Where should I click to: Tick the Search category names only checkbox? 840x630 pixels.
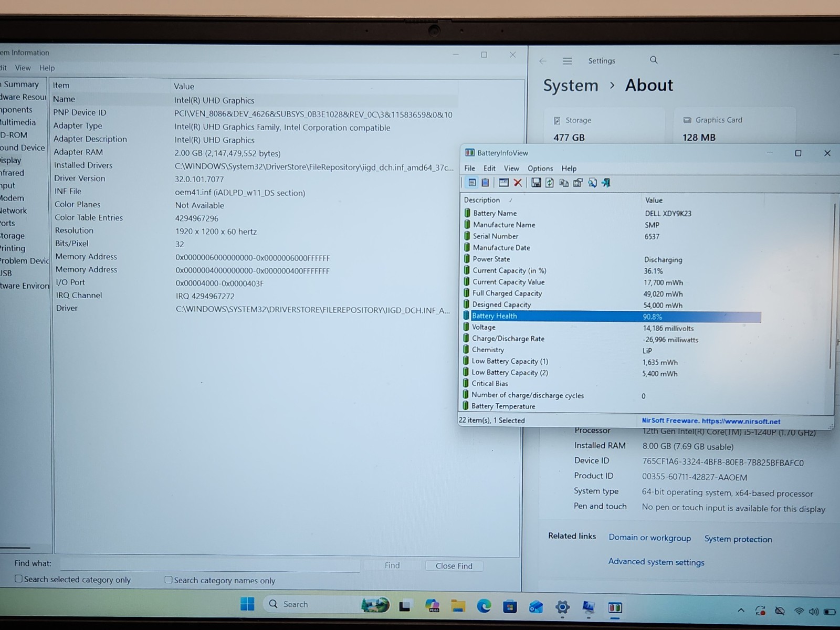169,580
